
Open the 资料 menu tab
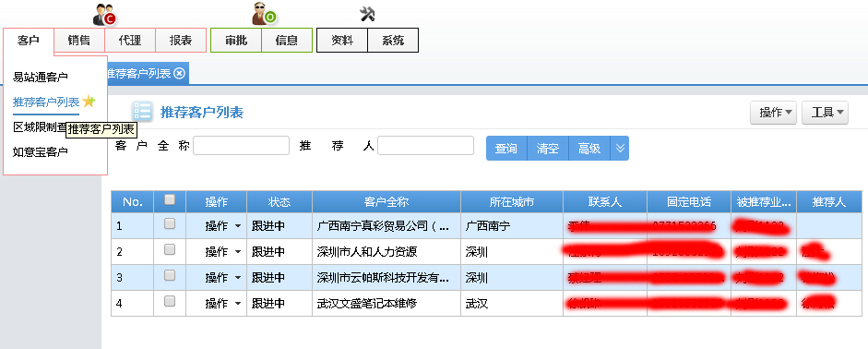[342, 41]
